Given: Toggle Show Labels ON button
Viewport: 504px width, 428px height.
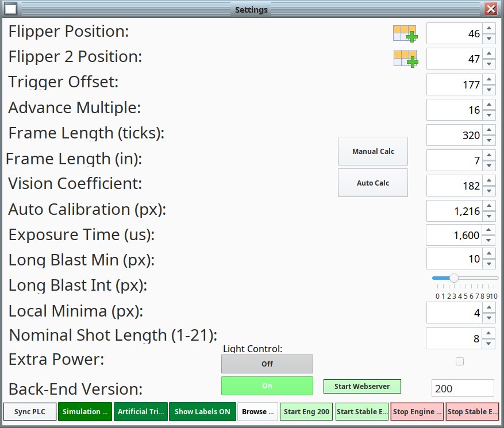Looking at the screenshot, I should coord(202,411).
